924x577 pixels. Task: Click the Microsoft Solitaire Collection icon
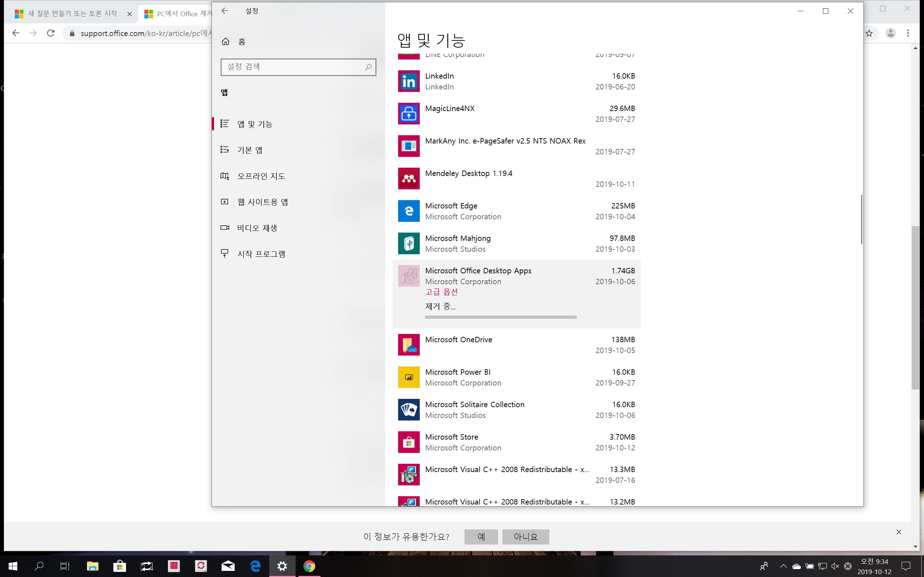[409, 409]
